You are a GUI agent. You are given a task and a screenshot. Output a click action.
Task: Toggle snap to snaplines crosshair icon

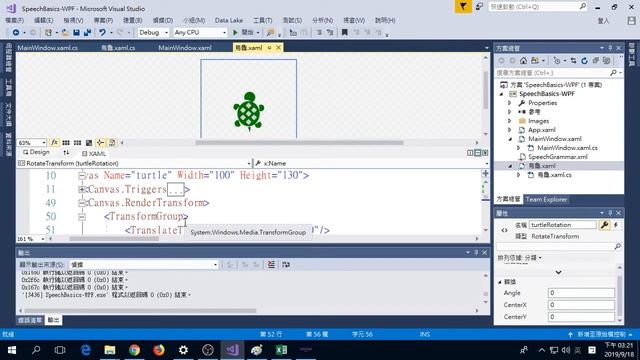tap(100, 142)
